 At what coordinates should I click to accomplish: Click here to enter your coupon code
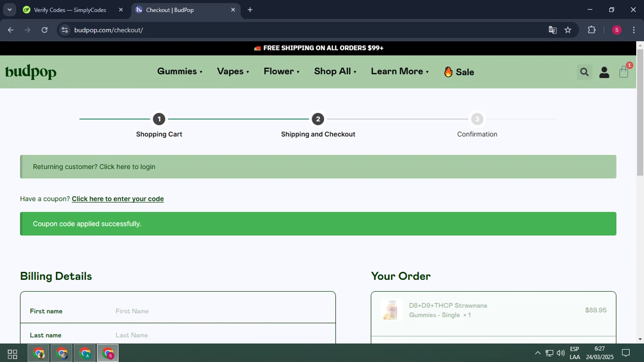(x=118, y=199)
